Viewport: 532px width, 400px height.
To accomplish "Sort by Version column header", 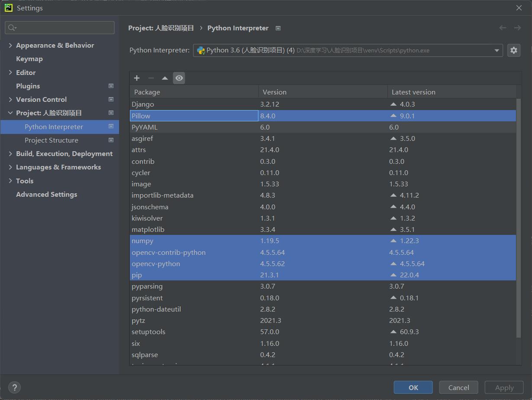I will coord(323,92).
